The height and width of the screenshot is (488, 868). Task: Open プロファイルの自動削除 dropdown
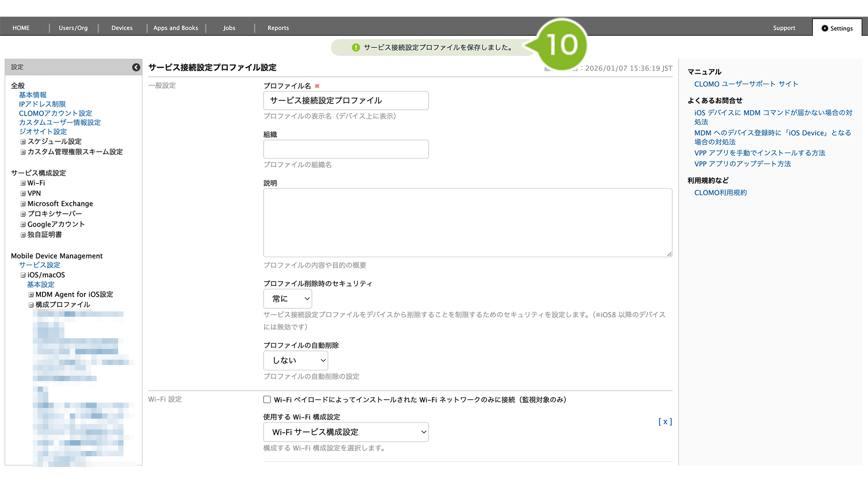click(295, 361)
